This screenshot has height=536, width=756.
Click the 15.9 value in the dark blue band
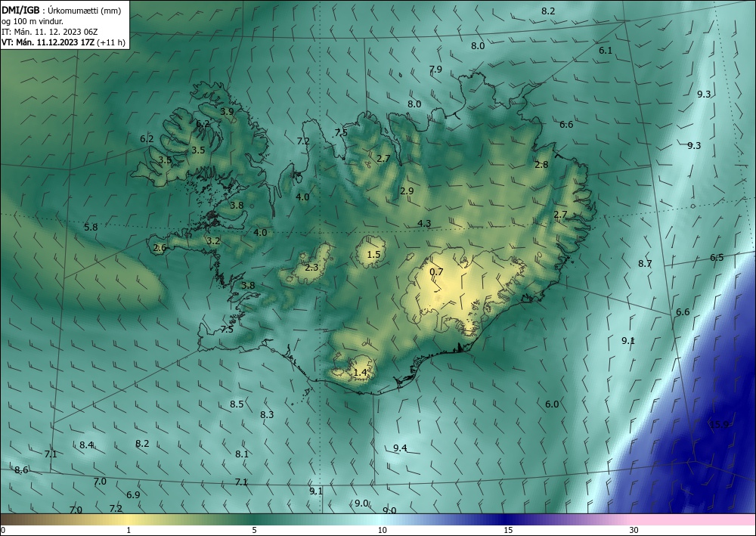(719, 424)
